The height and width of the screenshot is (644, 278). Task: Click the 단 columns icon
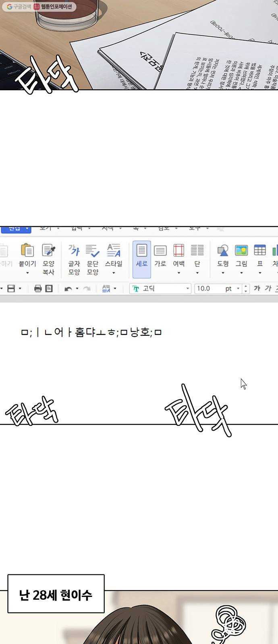click(197, 250)
